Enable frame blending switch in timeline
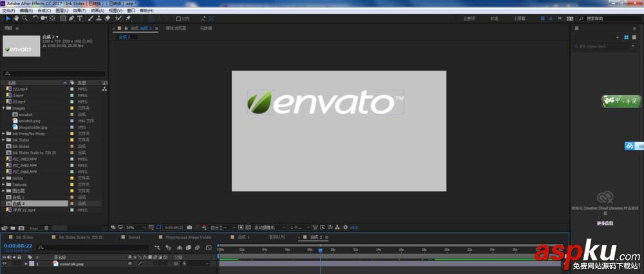 click(x=189, y=248)
